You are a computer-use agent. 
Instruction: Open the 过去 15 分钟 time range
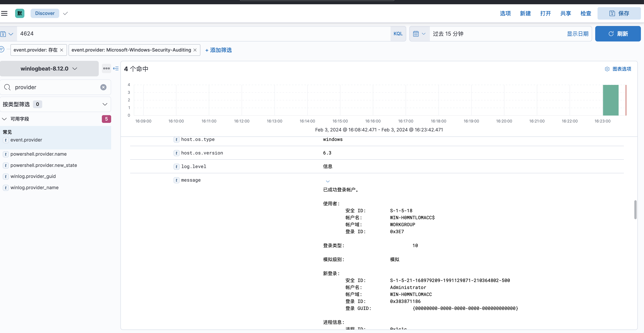(x=448, y=34)
